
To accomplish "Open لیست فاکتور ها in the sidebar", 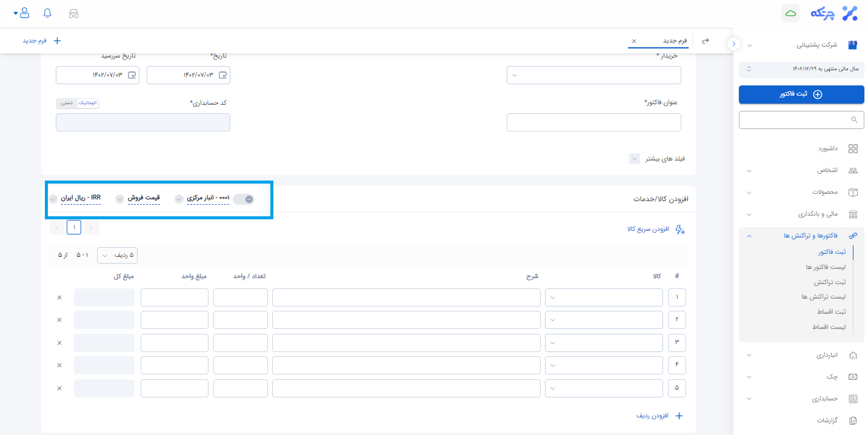I will coord(825,267).
